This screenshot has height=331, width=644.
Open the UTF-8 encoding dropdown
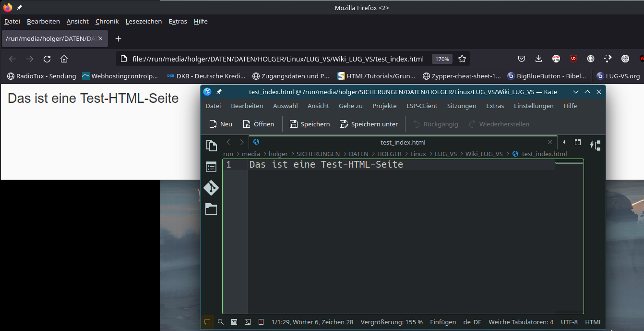pos(569,322)
